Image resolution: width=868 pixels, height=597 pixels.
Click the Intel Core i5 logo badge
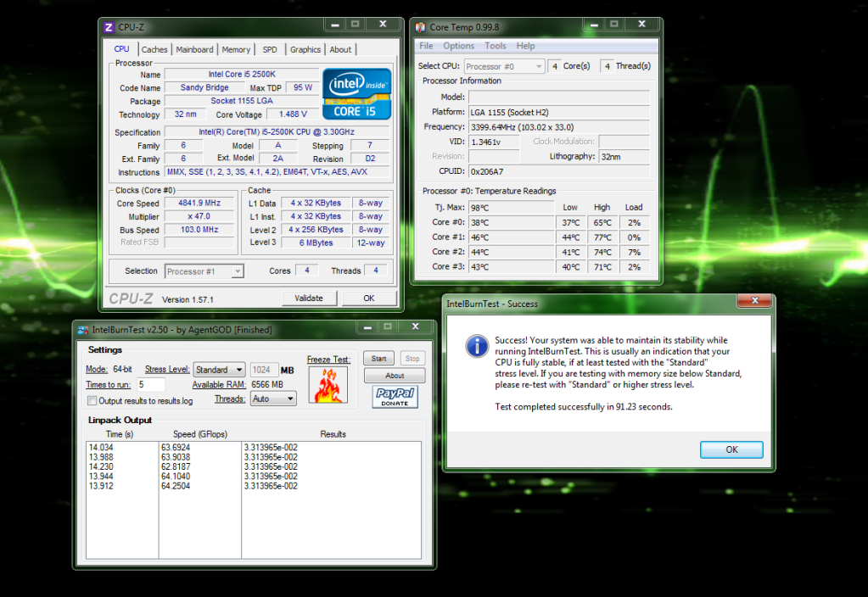coord(356,93)
